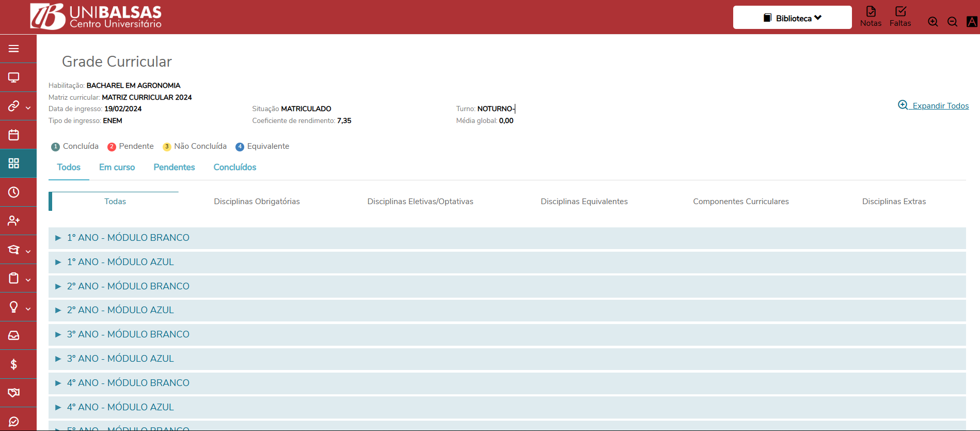
Task: Expand 4° ANO - MÓDULO BRANCO section
Action: click(x=128, y=383)
